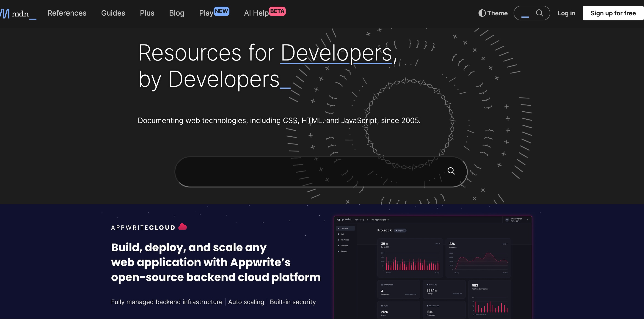Follow the underlined Developers link in headline
Viewport: 644px width, 319px height.
point(336,53)
